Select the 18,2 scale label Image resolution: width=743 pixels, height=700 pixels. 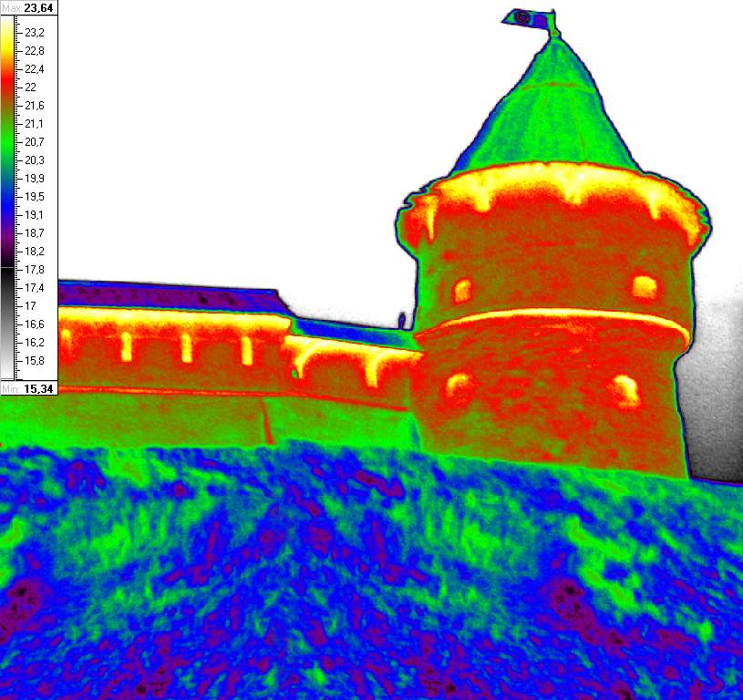[34, 251]
